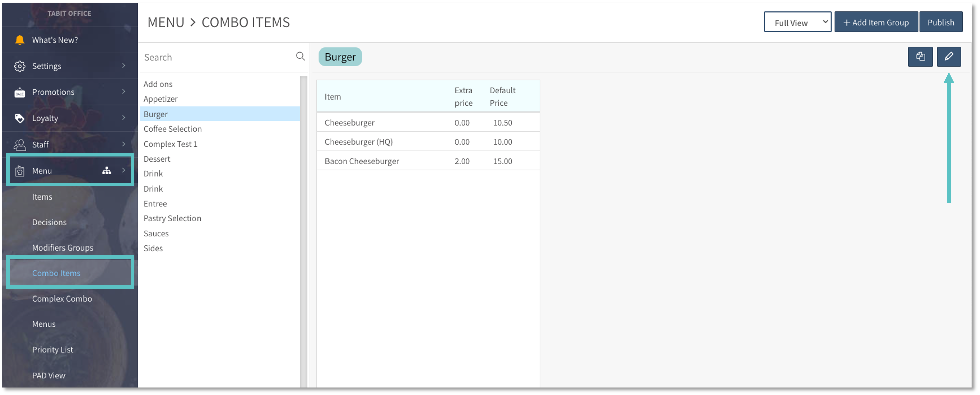Image resolution: width=980 pixels, height=395 pixels.
Task: Click the Promotions sale tag icon
Action: pos(19,92)
